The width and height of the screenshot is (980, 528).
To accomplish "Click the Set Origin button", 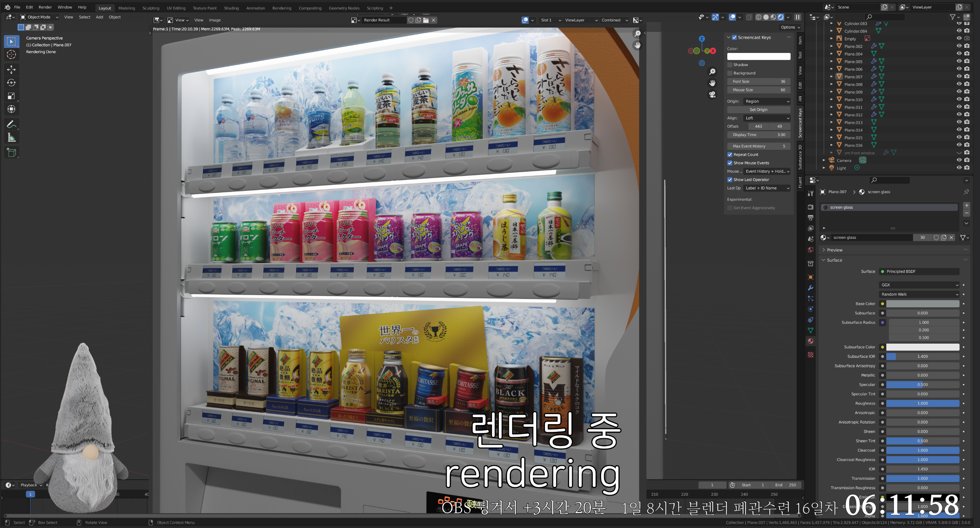I will coord(758,110).
